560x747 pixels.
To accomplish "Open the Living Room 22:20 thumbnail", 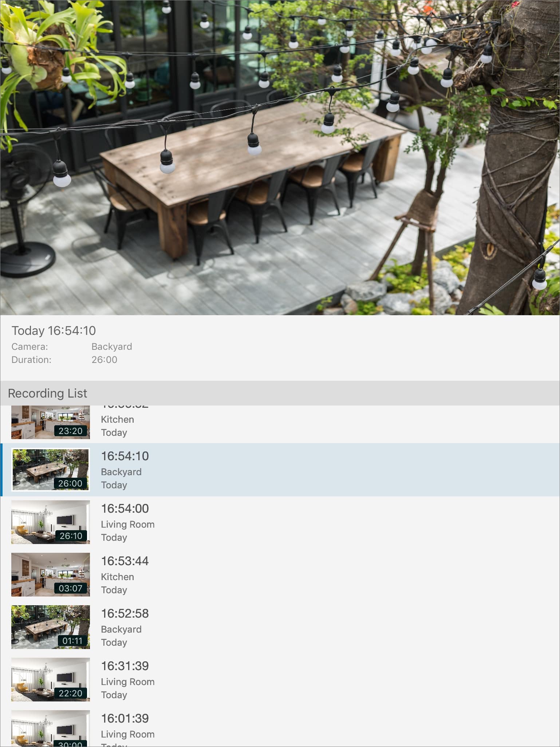I will click(50, 680).
